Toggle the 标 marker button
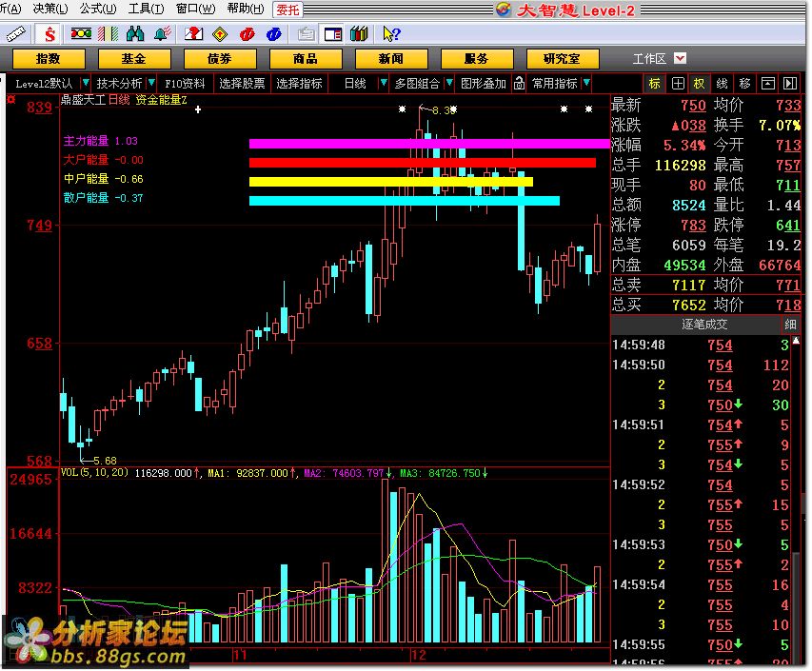 (655, 84)
